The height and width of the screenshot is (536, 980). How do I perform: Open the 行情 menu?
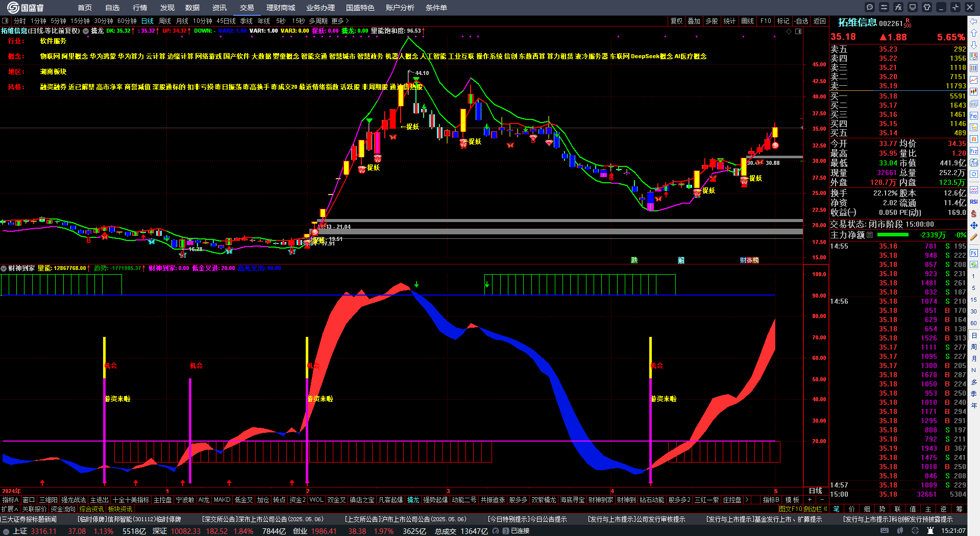coord(140,8)
